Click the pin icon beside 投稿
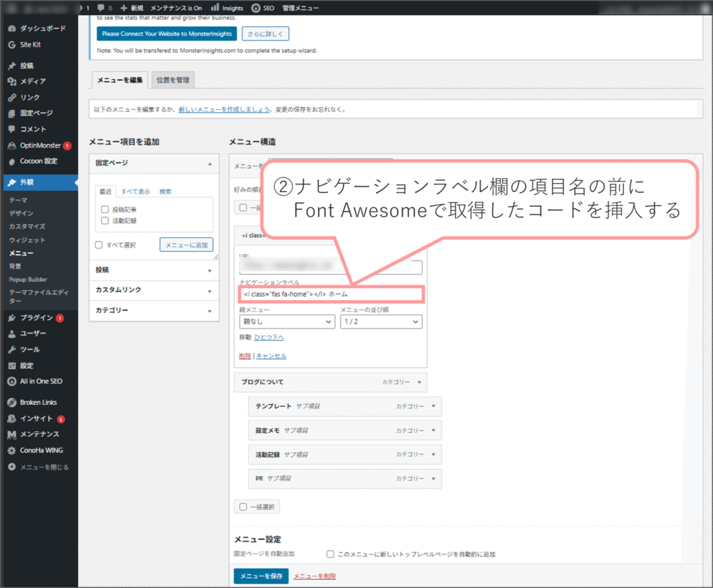The image size is (713, 588). 12,66
